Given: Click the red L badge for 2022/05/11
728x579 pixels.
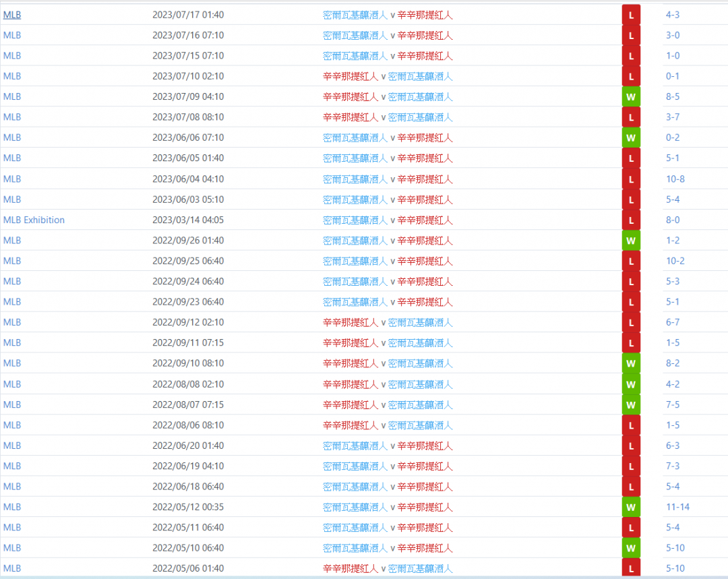Looking at the screenshot, I should pyautogui.click(x=631, y=528).
